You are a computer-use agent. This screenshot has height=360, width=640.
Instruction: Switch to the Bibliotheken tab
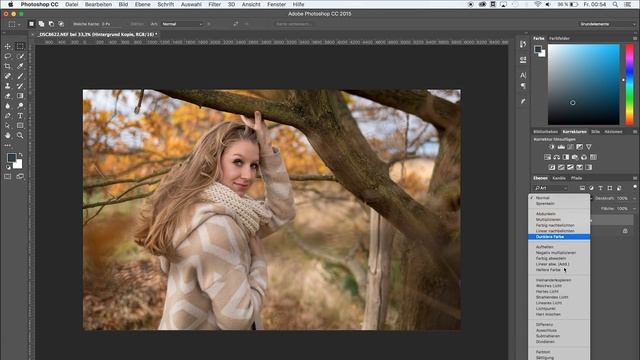pos(545,132)
